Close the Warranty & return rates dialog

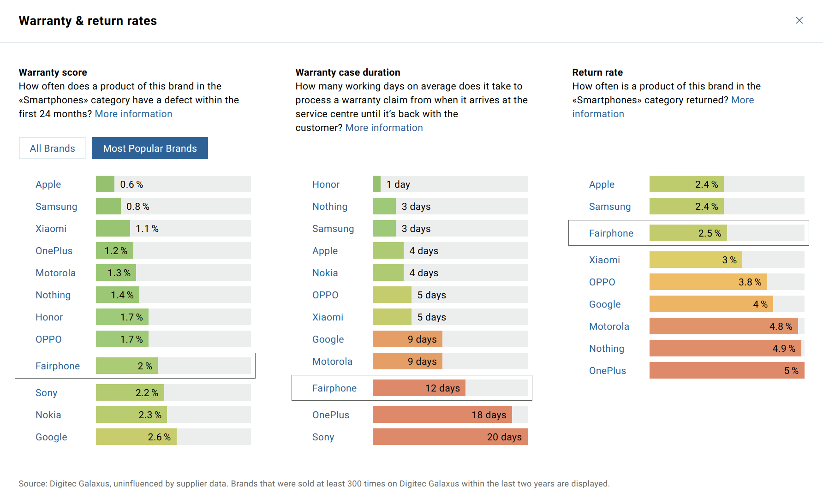799,20
